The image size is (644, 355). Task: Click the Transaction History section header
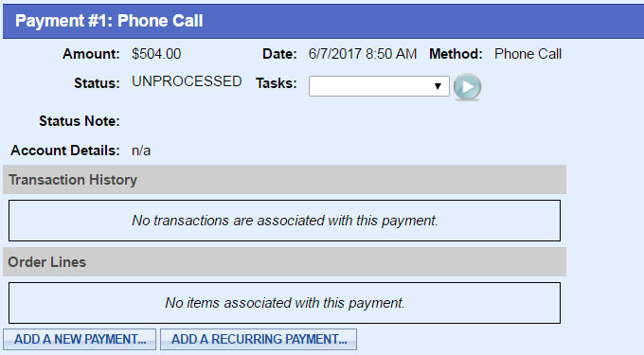(x=285, y=180)
